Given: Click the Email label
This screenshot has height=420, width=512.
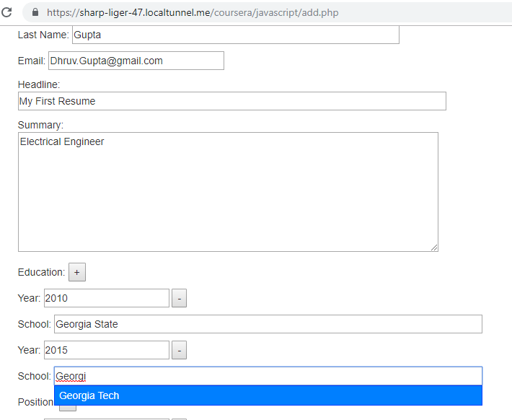Looking at the screenshot, I should click(x=31, y=61).
